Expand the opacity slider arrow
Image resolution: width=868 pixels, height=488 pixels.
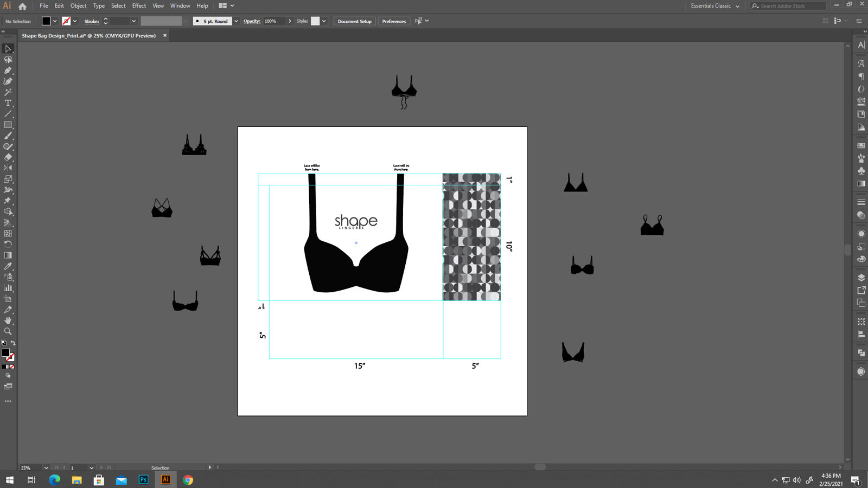(290, 21)
